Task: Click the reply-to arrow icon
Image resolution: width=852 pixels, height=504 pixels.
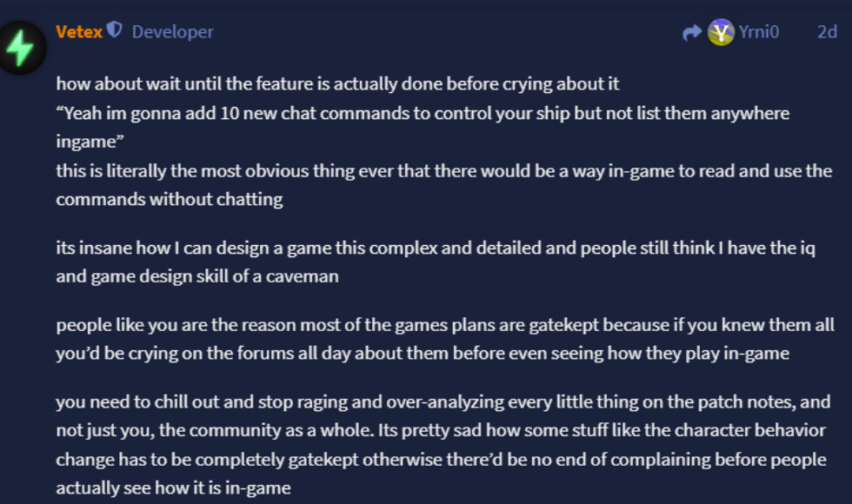Action: [x=692, y=33]
